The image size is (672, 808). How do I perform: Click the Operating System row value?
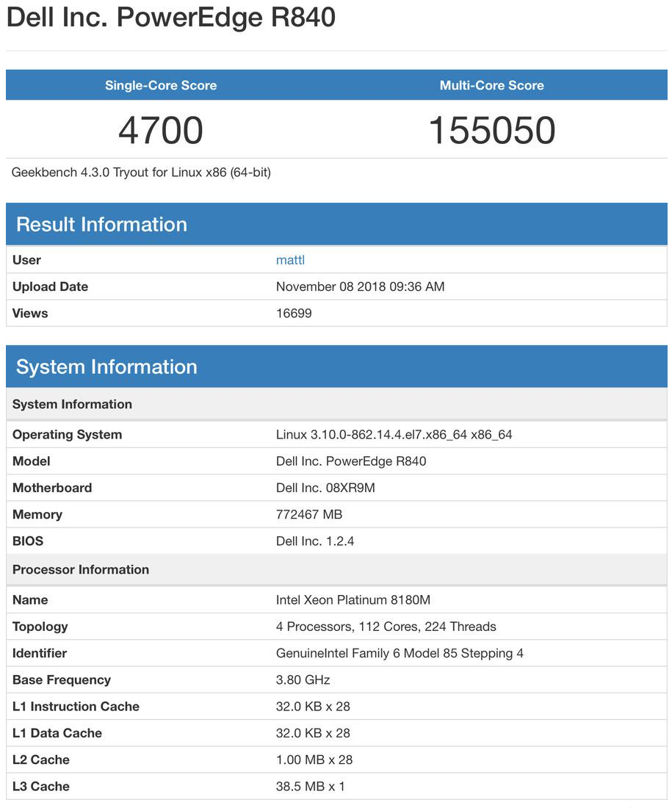382,434
